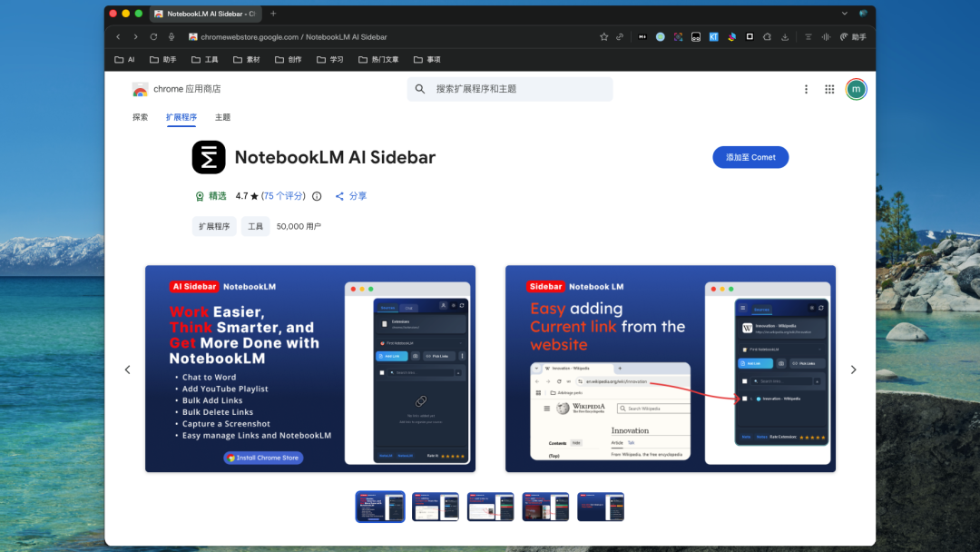The height and width of the screenshot is (552, 980).
Task: Show next screenshot with right arrow
Action: 853,370
